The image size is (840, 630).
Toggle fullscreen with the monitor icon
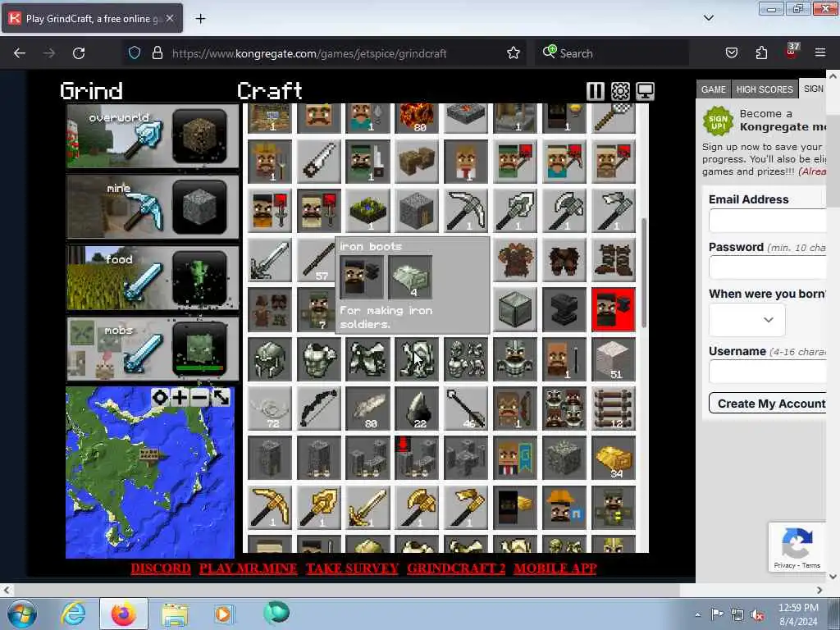[645, 91]
